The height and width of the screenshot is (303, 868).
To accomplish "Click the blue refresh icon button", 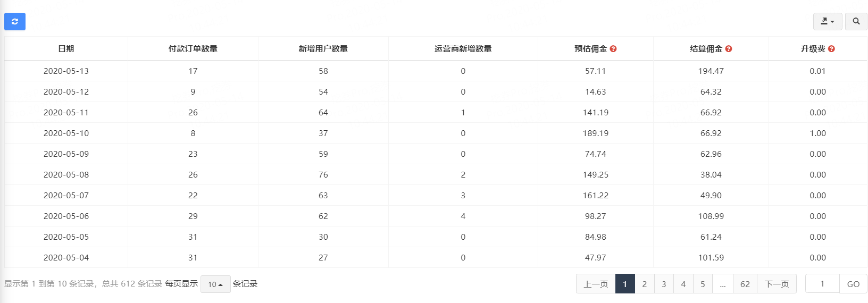I will [15, 21].
